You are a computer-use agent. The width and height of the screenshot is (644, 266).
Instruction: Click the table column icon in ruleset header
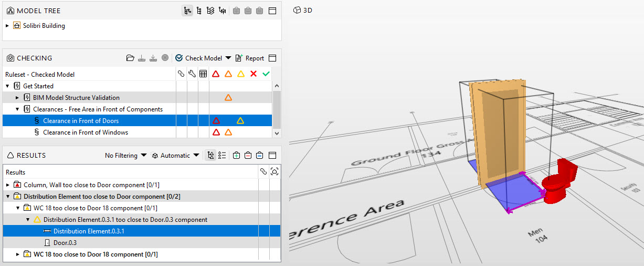click(x=203, y=74)
